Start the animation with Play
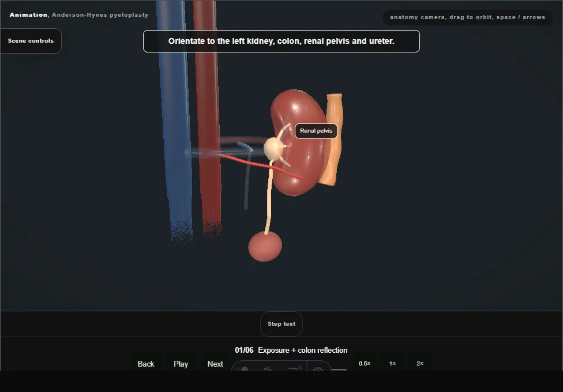The image size is (563, 392). [x=181, y=364]
